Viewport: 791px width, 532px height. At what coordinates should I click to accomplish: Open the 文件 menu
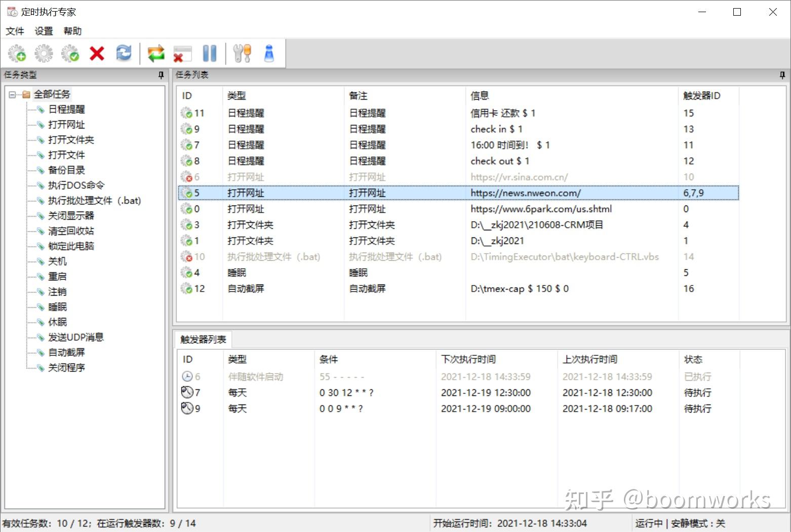coord(15,31)
